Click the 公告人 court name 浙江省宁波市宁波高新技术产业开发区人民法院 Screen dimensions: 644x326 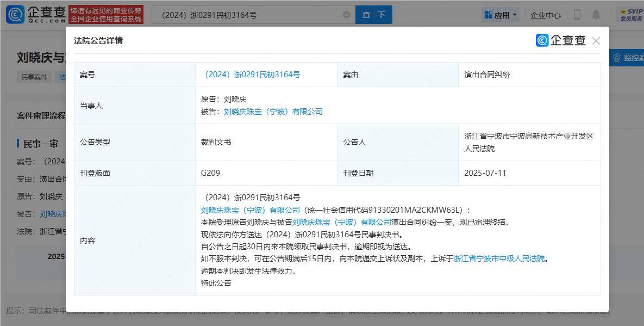click(529, 142)
